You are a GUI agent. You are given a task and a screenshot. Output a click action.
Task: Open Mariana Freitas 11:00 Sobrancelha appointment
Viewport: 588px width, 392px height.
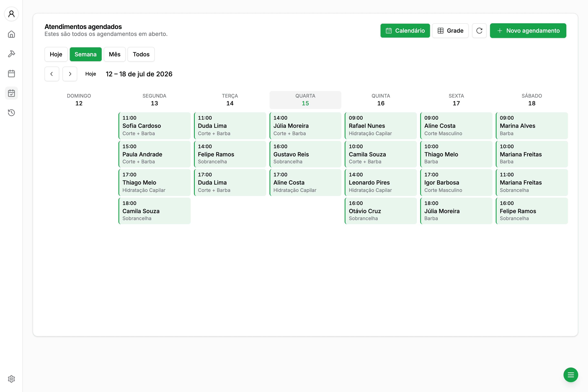tap(532, 183)
